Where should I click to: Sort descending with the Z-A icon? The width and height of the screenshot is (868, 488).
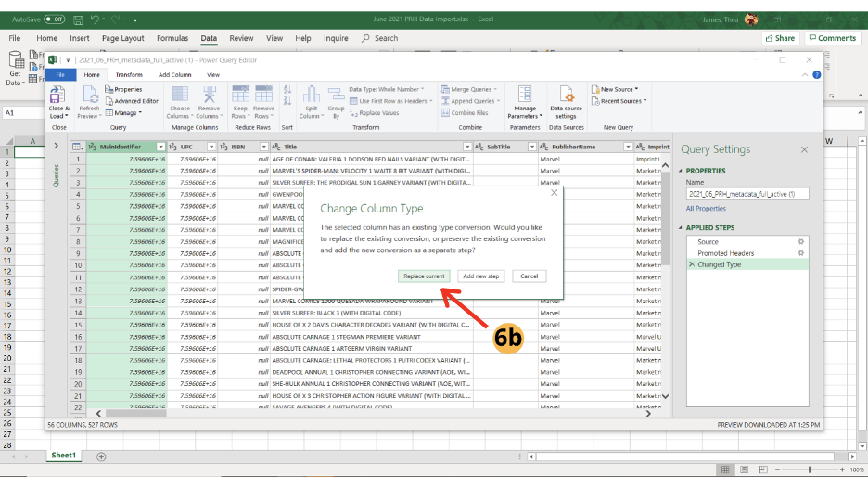[287, 101]
